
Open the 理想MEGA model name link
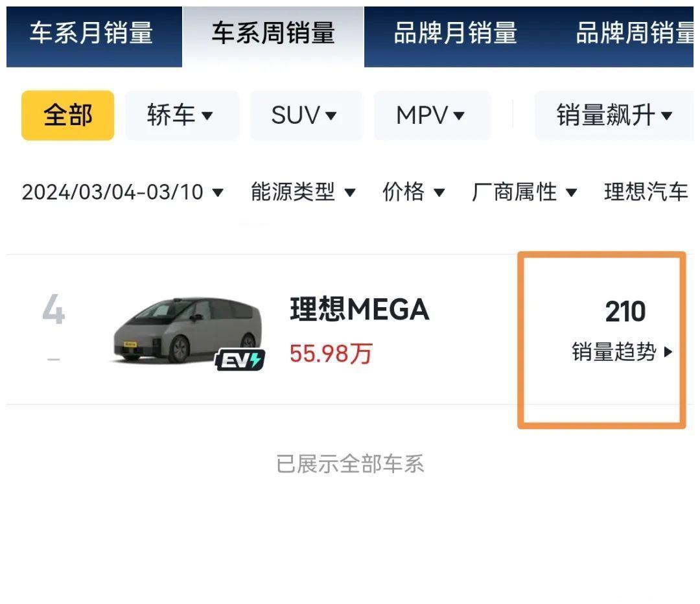360,310
